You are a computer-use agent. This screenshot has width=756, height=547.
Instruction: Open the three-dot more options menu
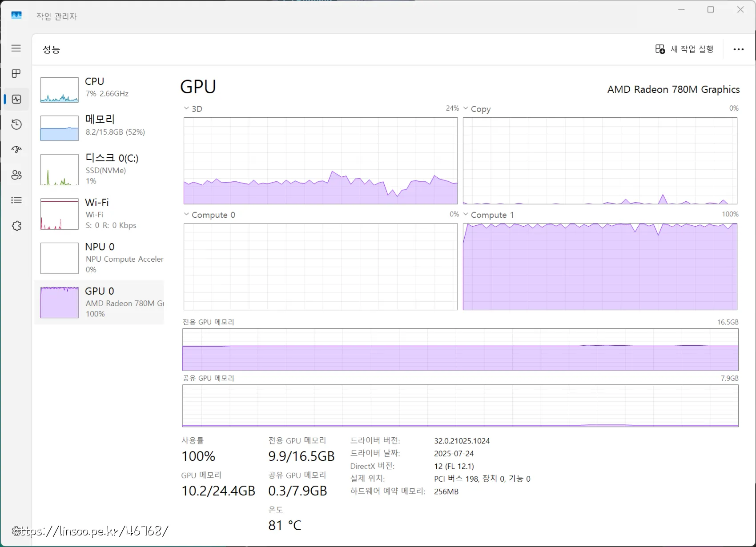click(x=738, y=49)
